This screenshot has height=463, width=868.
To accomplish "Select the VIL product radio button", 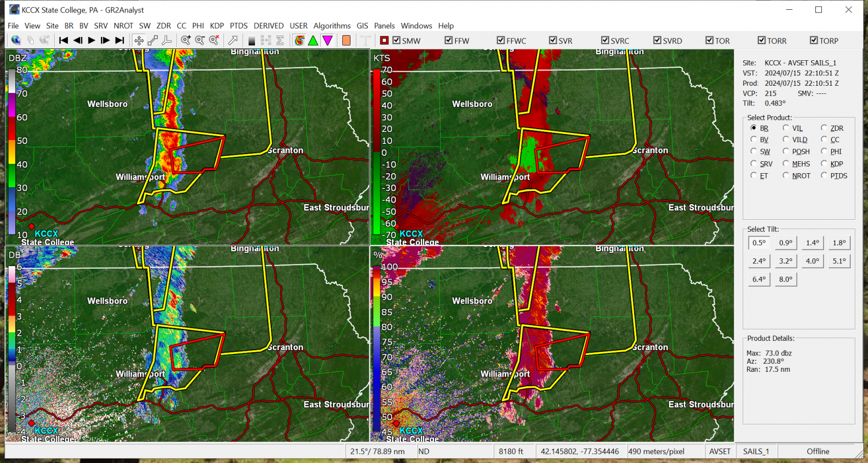I will pos(786,128).
